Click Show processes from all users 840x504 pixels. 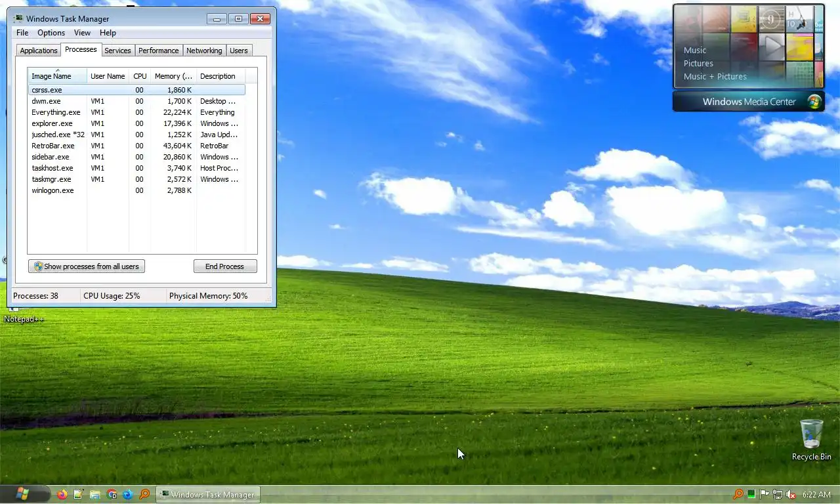87,266
